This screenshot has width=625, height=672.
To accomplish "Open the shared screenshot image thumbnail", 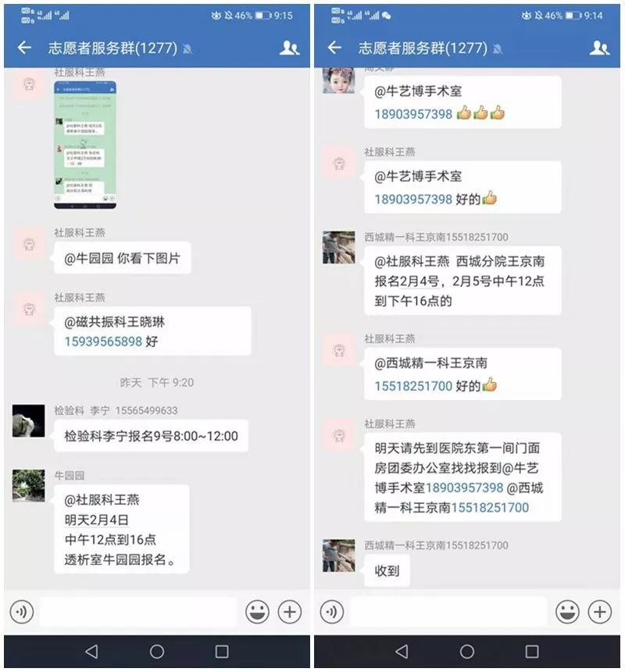I will pos(85,145).
